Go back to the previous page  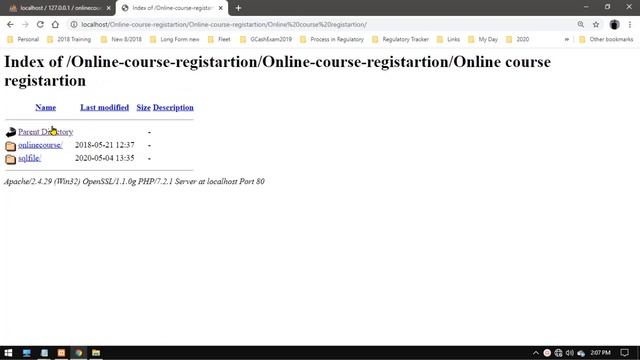(x=10, y=24)
